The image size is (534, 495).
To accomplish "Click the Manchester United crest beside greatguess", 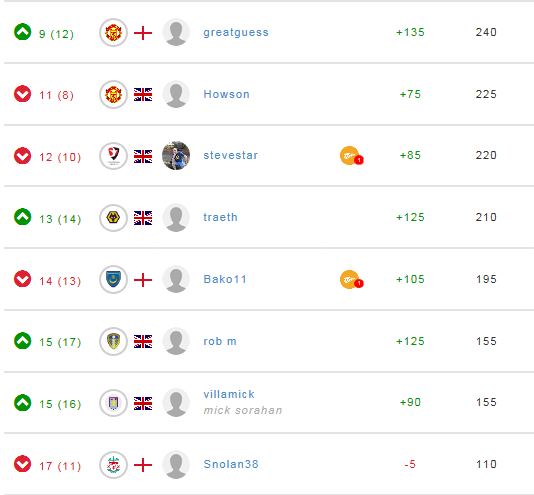I will tap(113, 33).
